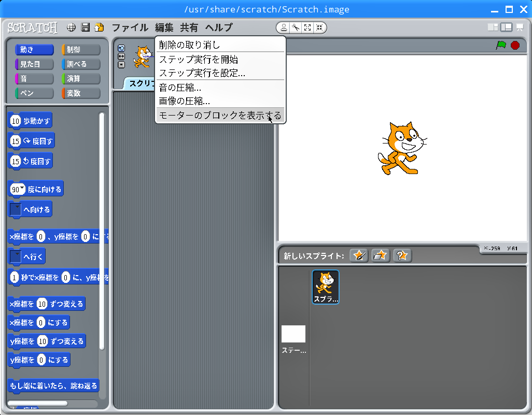This screenshot has height=415, width=532.
Task: Click the 10 field in x座標を ずつ変える block
Action: [x=41, y=304]
